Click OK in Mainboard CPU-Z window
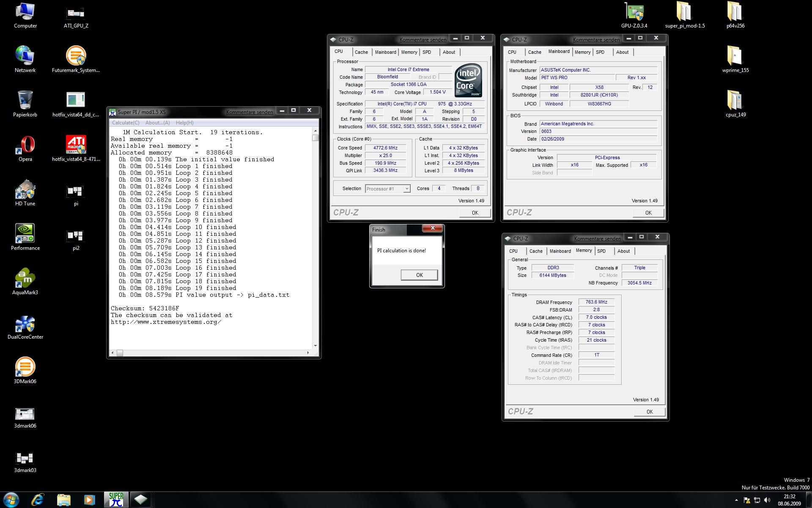This screenshot has width=812, height=508. point(648,213)
